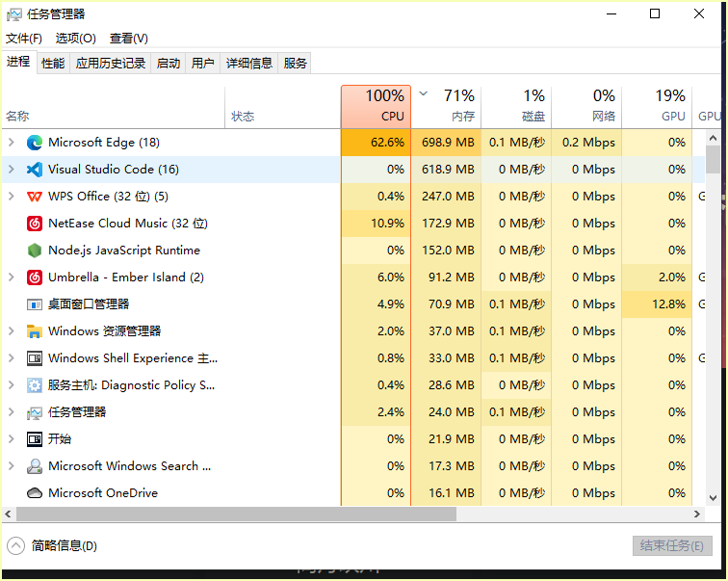Click the 618.9 MB memory cell

click(x=447, y=170)
